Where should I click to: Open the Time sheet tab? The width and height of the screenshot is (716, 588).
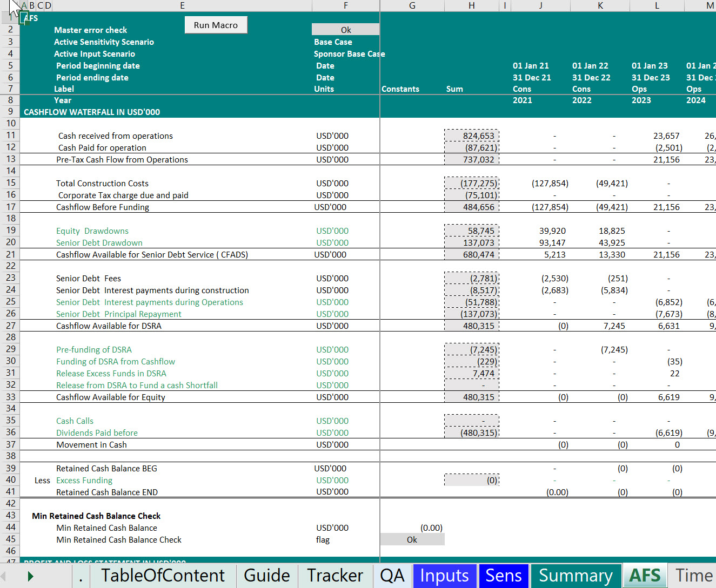(694, 575)
